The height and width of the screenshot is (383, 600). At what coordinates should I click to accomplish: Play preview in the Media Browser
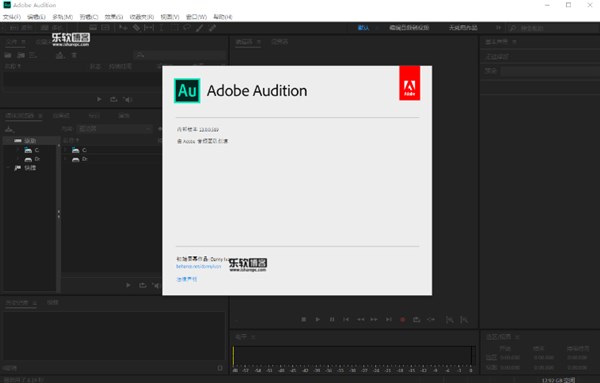click(x=128, y=285)
